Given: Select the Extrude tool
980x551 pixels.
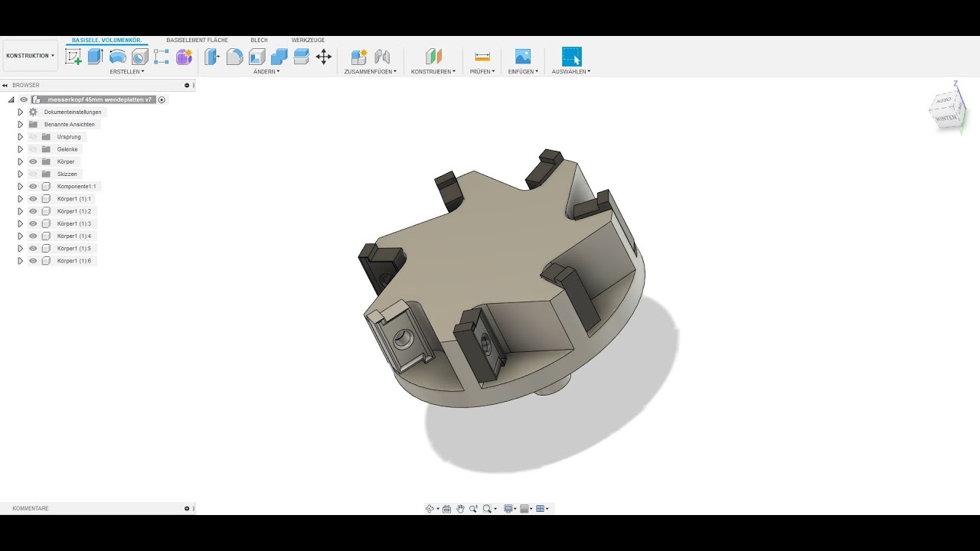Looking at the screenshot, I should point(95,57).
